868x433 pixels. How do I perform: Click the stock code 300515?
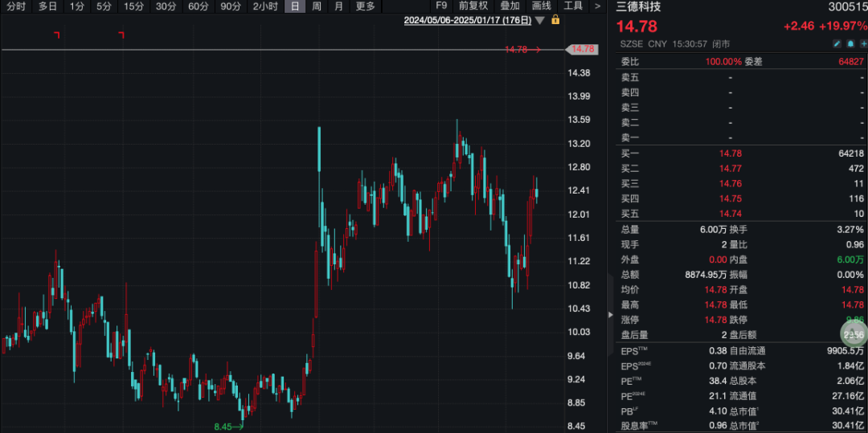point(847,7)
